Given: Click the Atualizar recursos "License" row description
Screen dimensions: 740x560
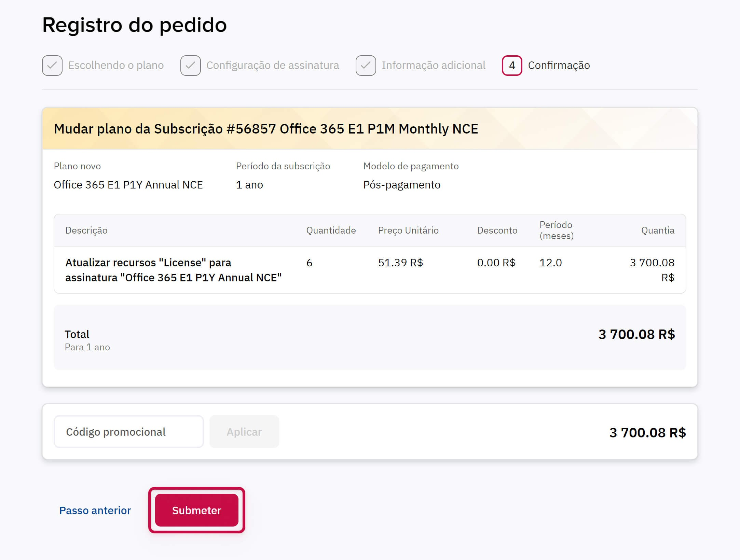Looking at the screenshot, I should [173, 270].
